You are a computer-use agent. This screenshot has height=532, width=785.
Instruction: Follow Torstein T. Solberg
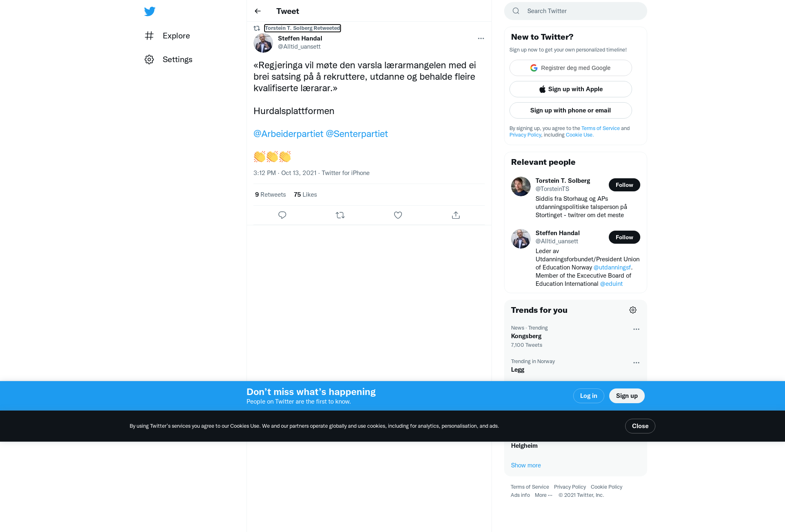tap(624, 185)
